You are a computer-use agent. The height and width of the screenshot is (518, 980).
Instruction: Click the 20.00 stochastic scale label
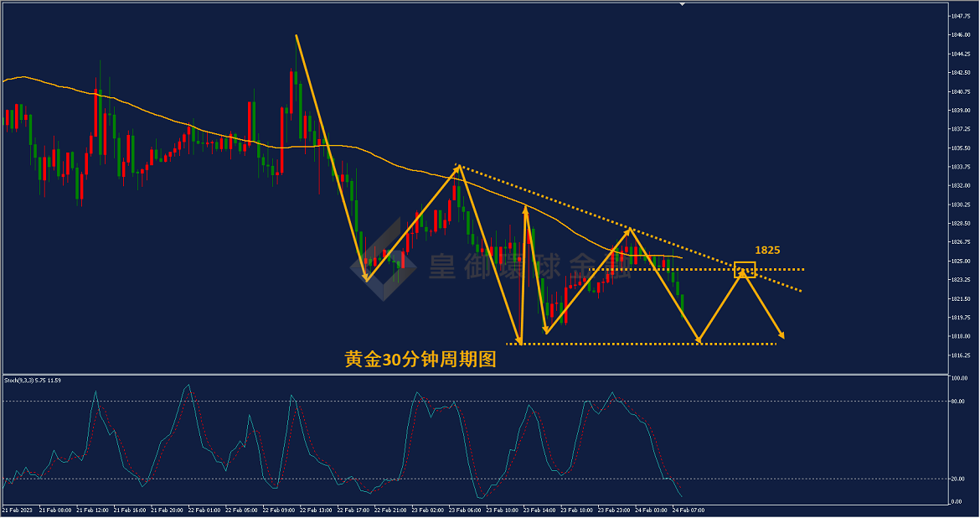(958, 479)
